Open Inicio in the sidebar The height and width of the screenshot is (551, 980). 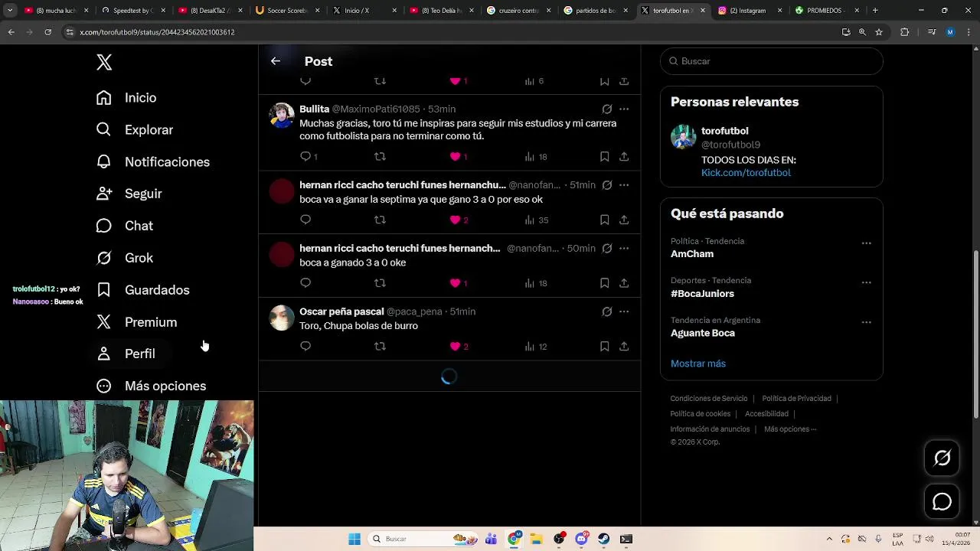126,98
